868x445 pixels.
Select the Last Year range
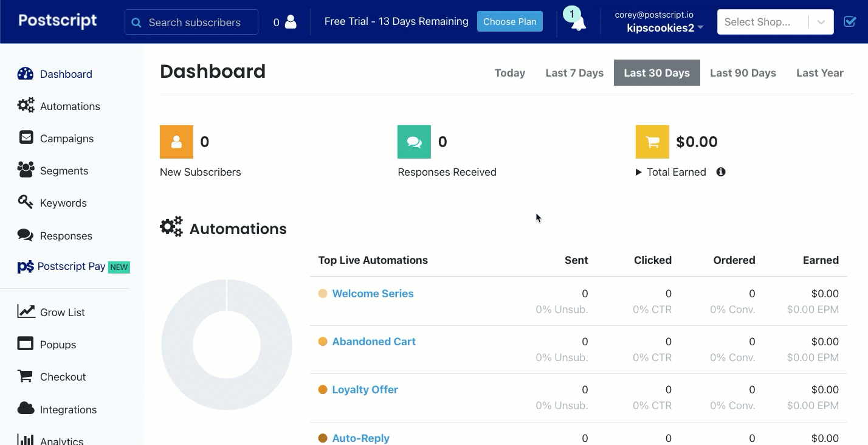click(x=820, y=73)
